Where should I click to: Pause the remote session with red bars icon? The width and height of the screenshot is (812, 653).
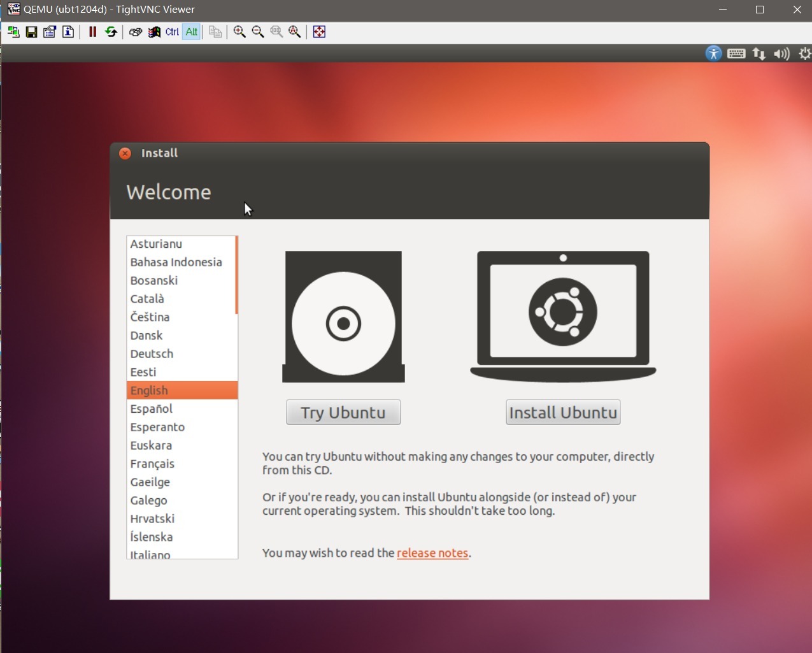[x=92, y=32]
